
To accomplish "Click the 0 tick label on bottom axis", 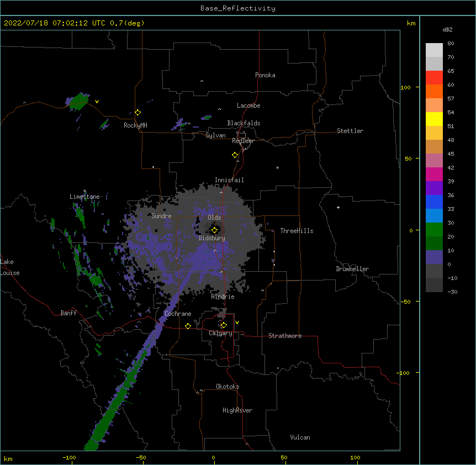I will tap(213, 458).
